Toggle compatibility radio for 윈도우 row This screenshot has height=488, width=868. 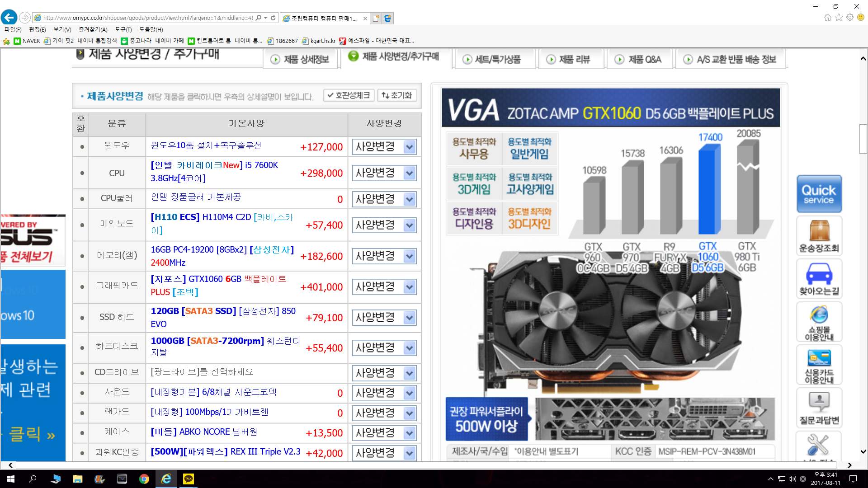[x=82, y=146]
